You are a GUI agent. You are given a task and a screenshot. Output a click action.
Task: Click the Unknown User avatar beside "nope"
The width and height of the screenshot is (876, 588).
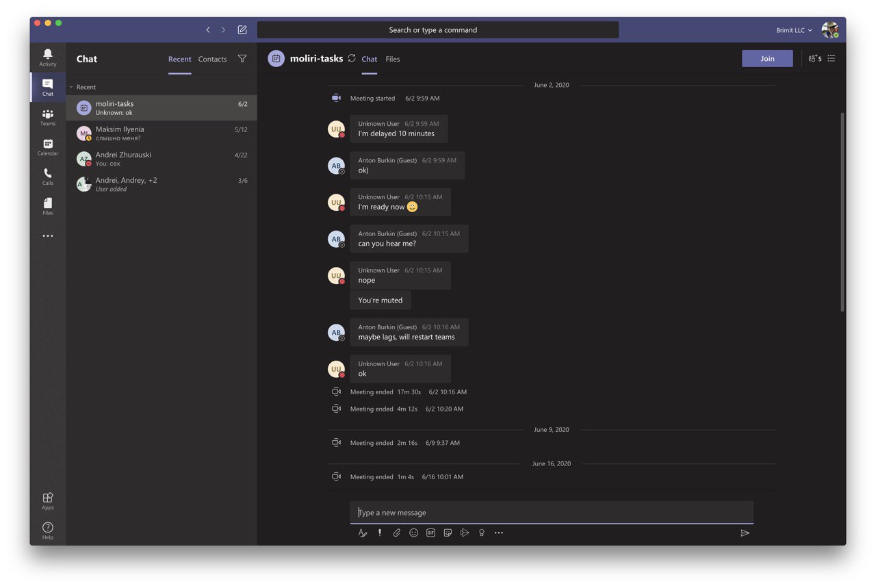(336, 275)
